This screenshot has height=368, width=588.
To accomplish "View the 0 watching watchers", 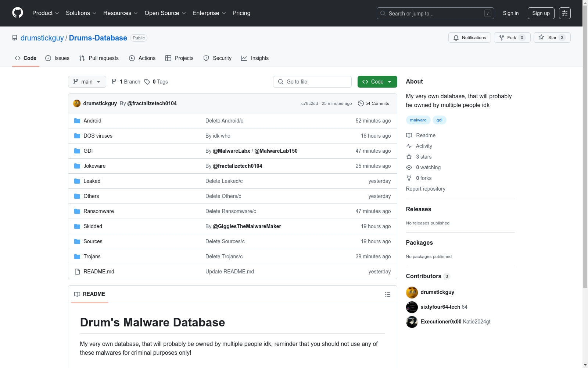I will 423,167.
